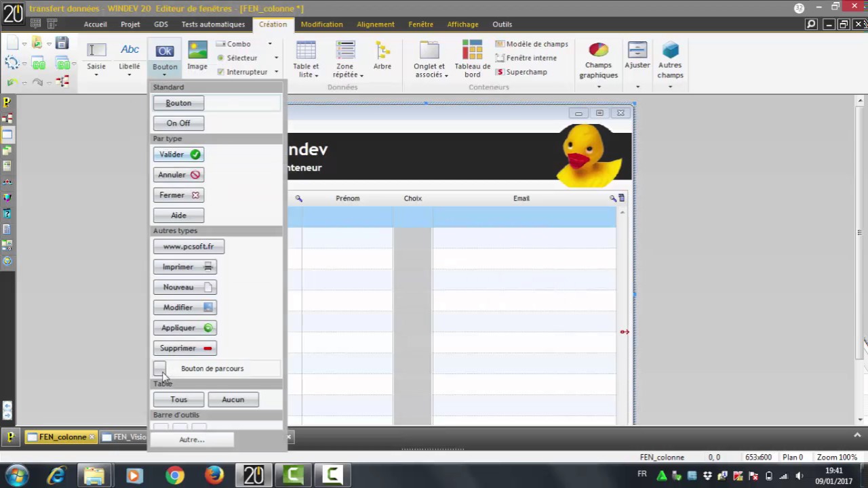Insert a Sélecteur radio control
The width and height of the screenshot is (868, 488).
click(x=237, y=58)
